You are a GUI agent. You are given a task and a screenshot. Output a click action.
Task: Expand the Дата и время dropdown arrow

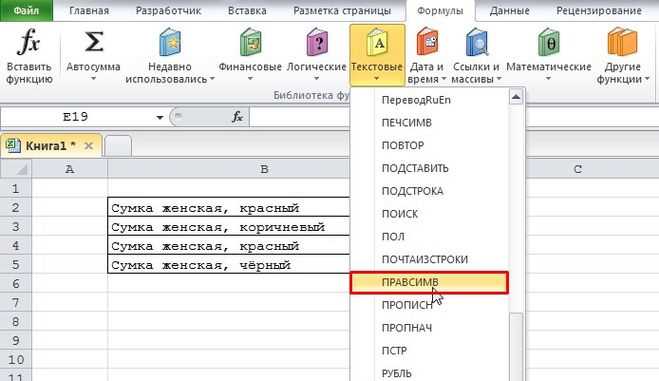click(x=443, y=79)
